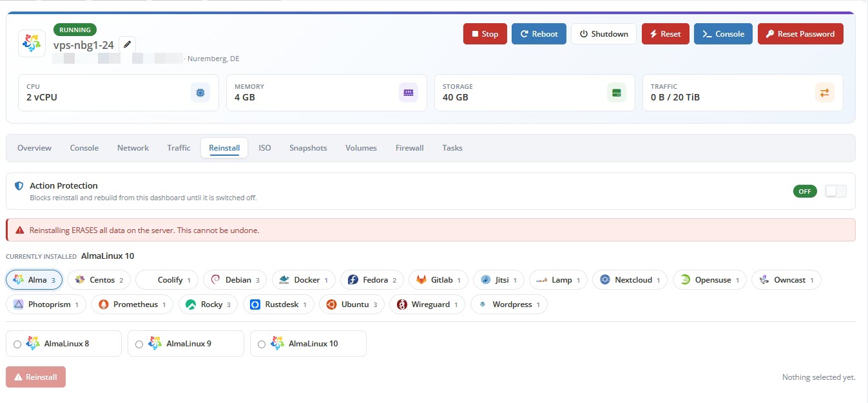Select the Alma OS family chip

coord(34,280)
